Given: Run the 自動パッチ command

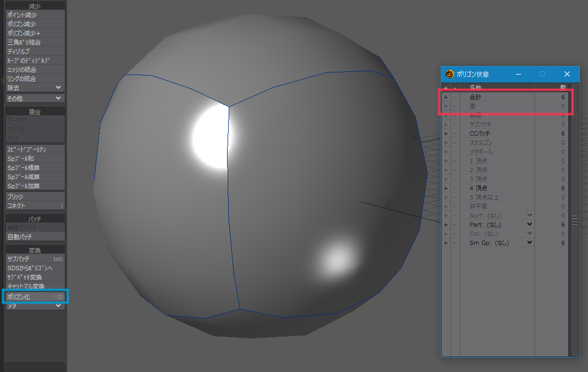Looking at the screenshot, I should click(x=35, y=236).
